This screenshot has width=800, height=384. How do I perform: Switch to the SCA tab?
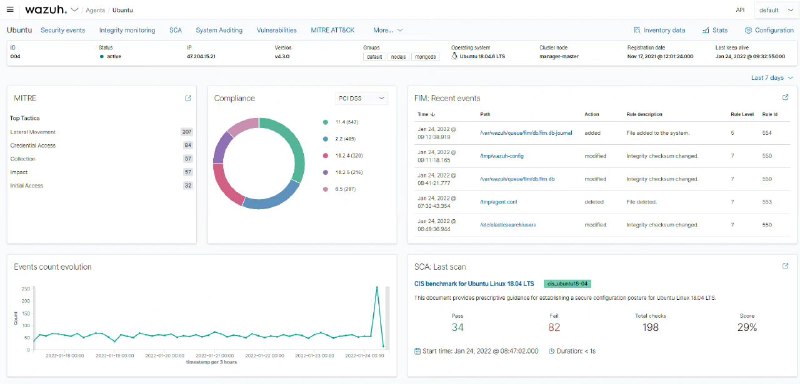tap(176, 31)
